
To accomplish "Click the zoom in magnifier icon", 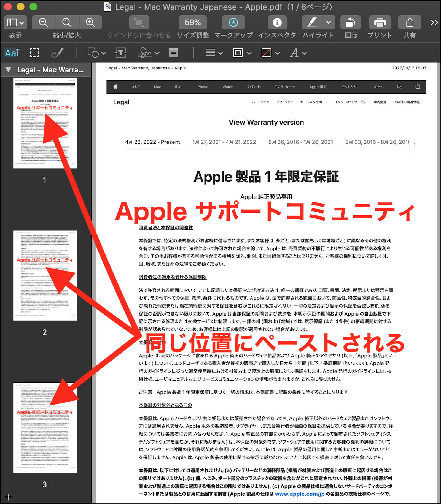I will [x=90, y=23].
